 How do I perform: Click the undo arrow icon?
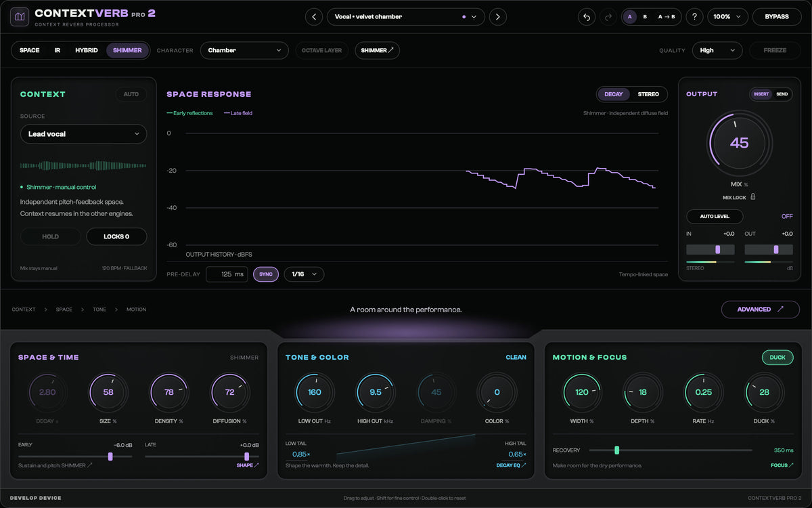pos(587,16)
